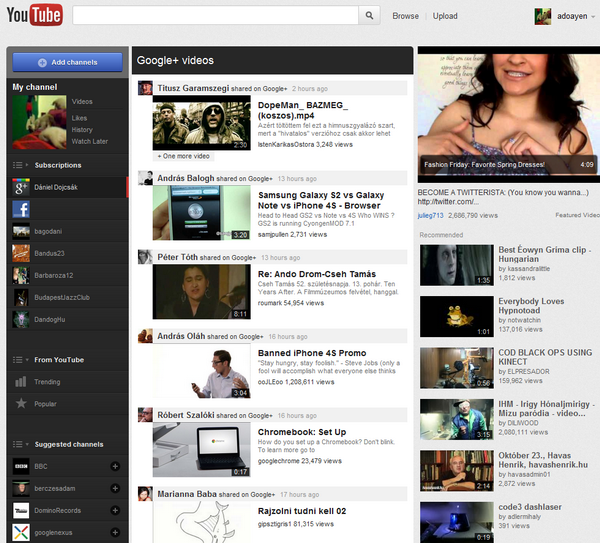Click the Add channels button
The width and height of the screenshot is (600, 543).
click(x=67, y=62)
